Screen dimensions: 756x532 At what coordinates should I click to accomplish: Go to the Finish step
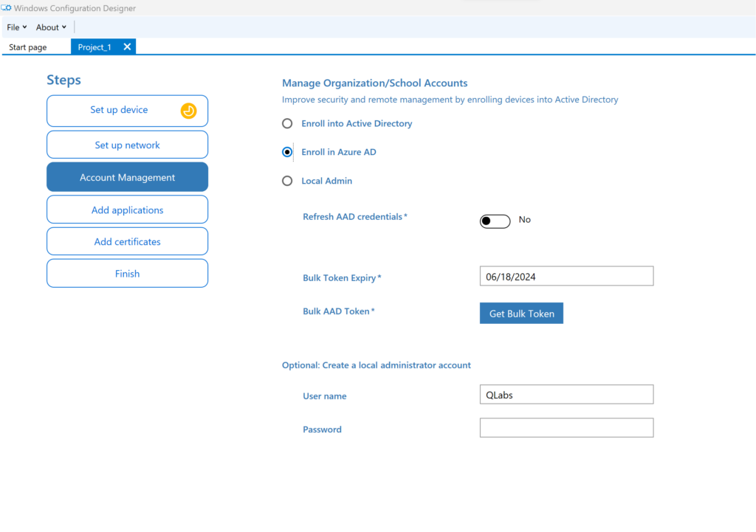pos(127,273)
